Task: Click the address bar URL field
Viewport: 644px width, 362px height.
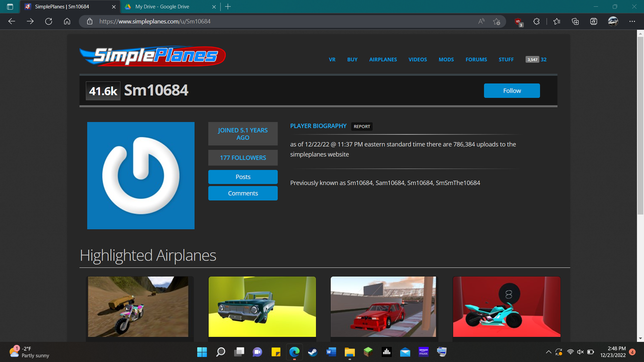Action: pyautogui.click(x=282, y=22)
